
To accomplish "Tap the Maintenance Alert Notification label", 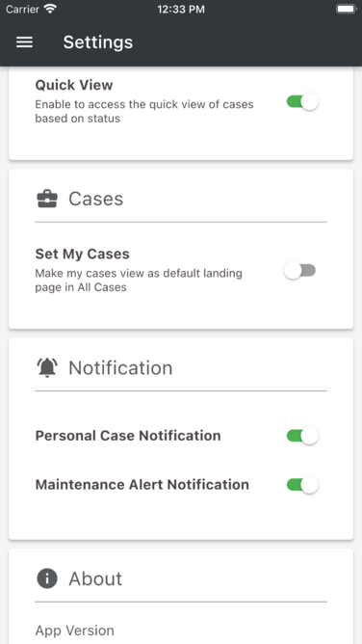I will 142,485.
